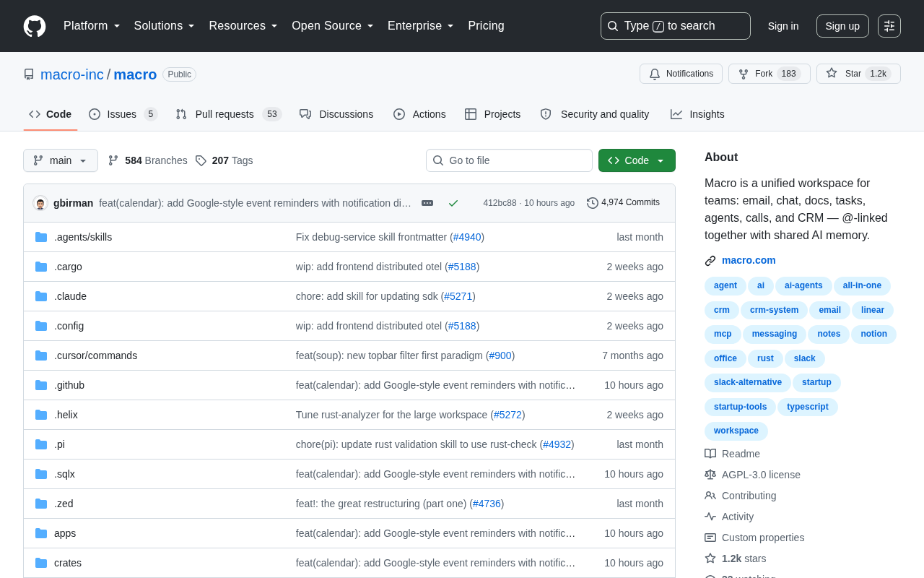This screenshot has width=924, height=578.
Task: Open the Platform dropdown menu
Action: (92, 26)
